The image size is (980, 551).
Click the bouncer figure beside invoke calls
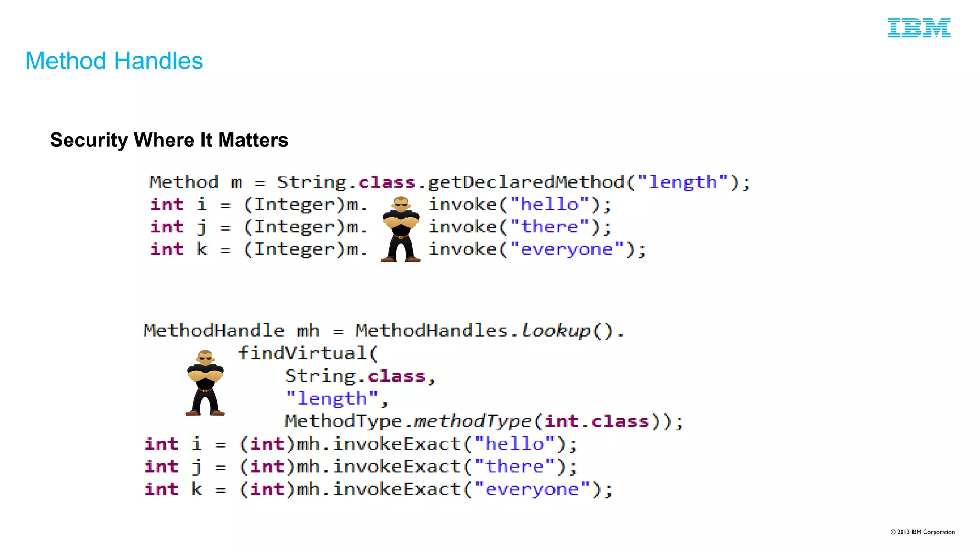(x=401, y=229)
